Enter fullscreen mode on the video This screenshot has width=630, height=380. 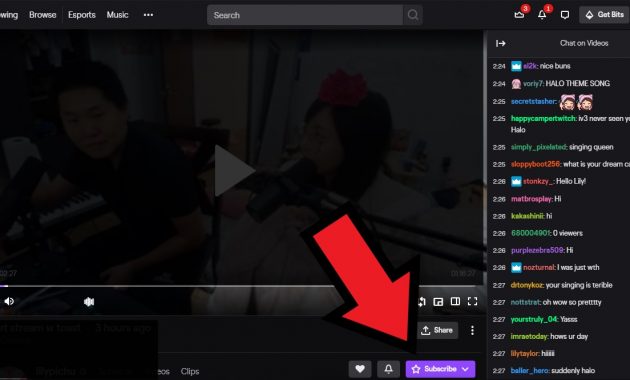tap(472, 301)
